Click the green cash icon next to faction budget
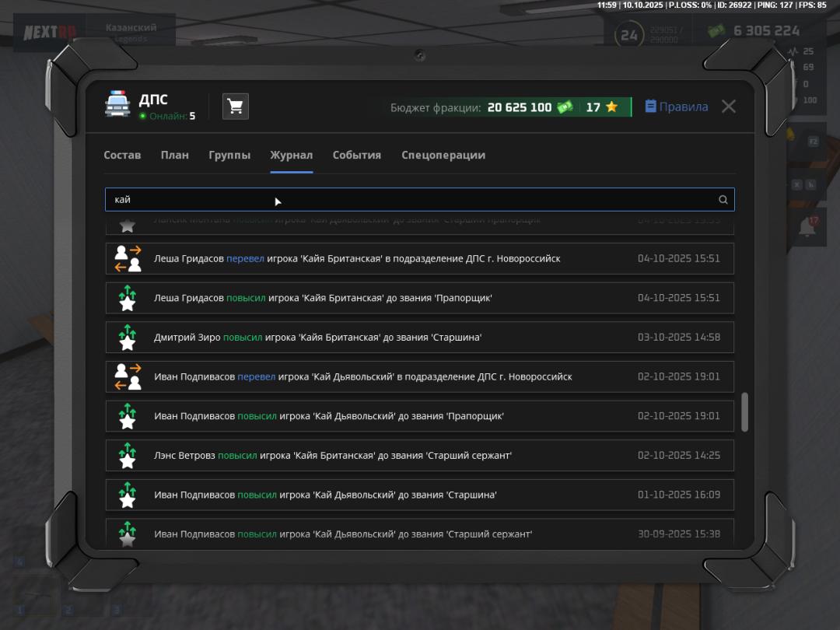840x630 pixels. click(565, 107)
